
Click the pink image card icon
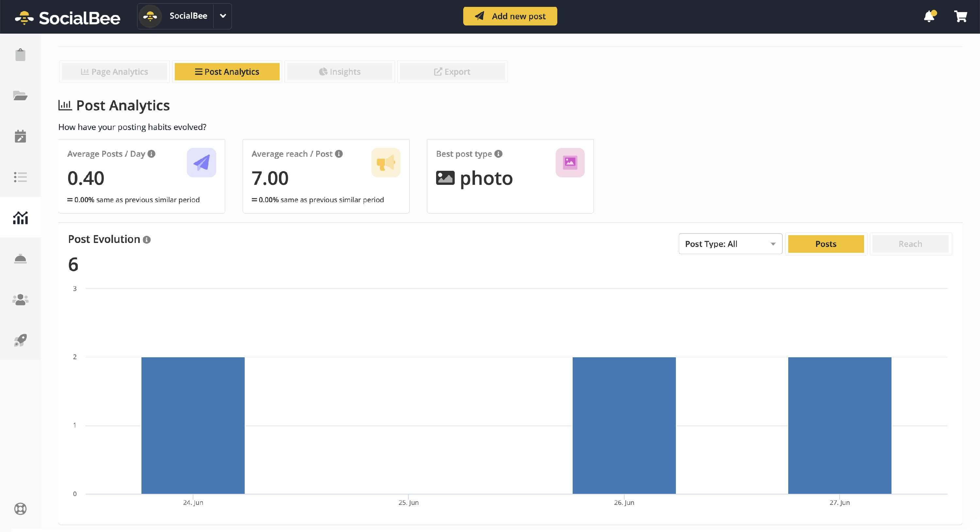coord(570,162)
